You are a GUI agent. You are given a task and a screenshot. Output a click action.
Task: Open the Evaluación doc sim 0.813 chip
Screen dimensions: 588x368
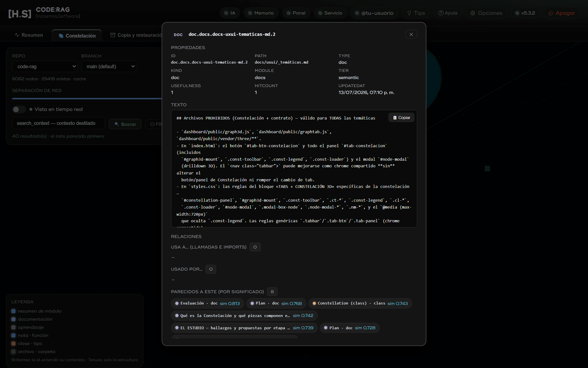click(207, 303)
